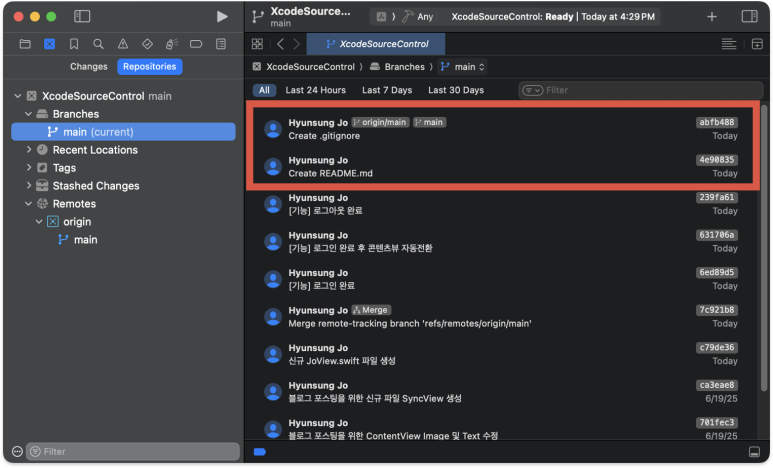This screenshot has width=773, height=468.
Task: Open the commit filter options icon
Action: (x=532, y=90)
